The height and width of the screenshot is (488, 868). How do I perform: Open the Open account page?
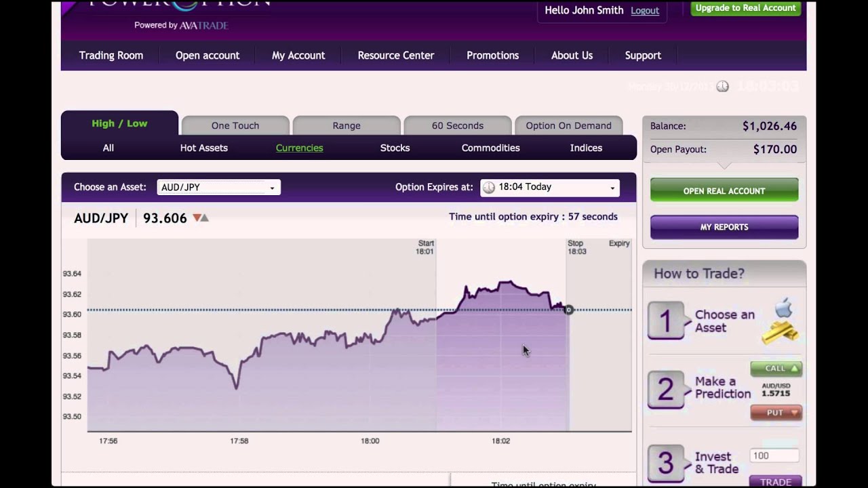coord(208,56)
